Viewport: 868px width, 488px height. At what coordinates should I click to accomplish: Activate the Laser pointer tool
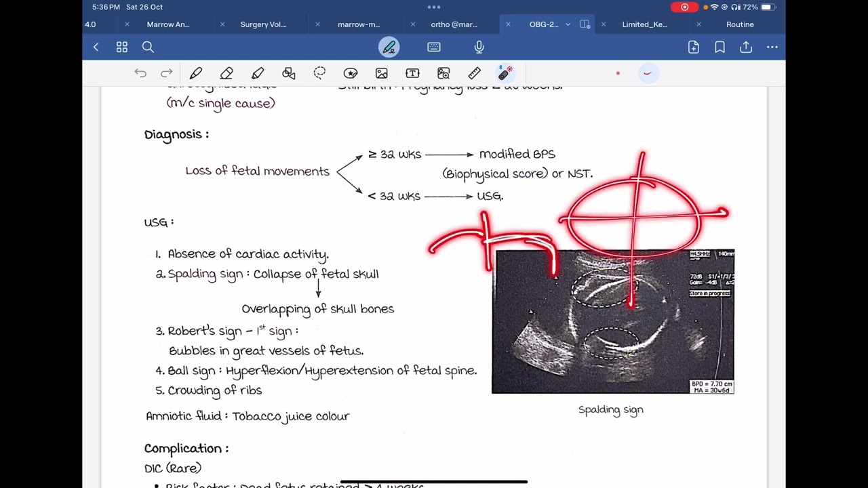pos(505,73)
